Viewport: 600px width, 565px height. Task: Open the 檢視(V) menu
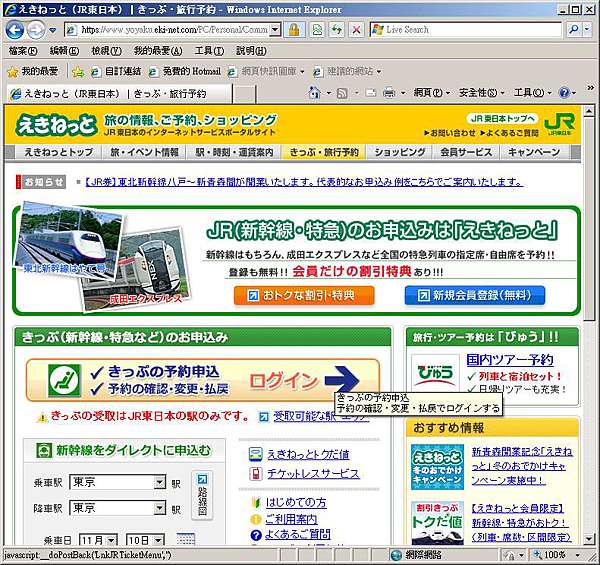[106, 50]
